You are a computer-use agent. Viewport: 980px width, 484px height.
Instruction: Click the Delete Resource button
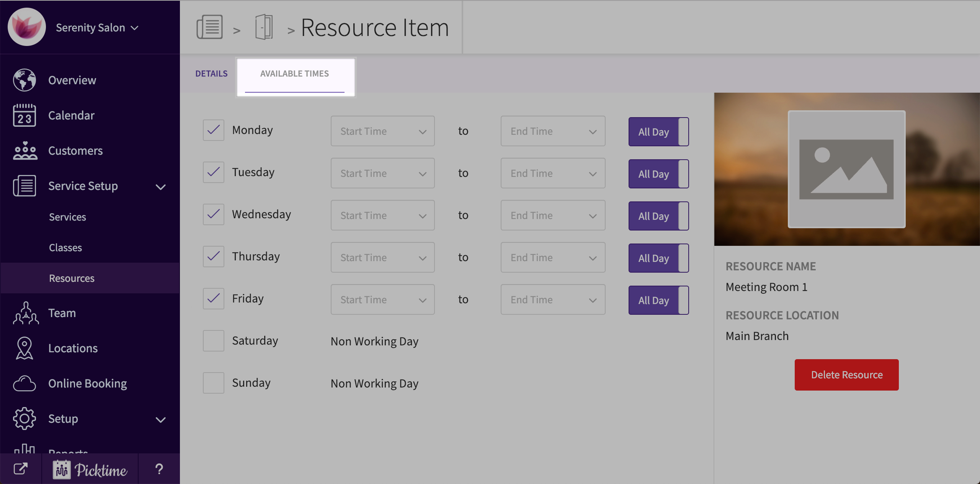[x=846, y=375]
